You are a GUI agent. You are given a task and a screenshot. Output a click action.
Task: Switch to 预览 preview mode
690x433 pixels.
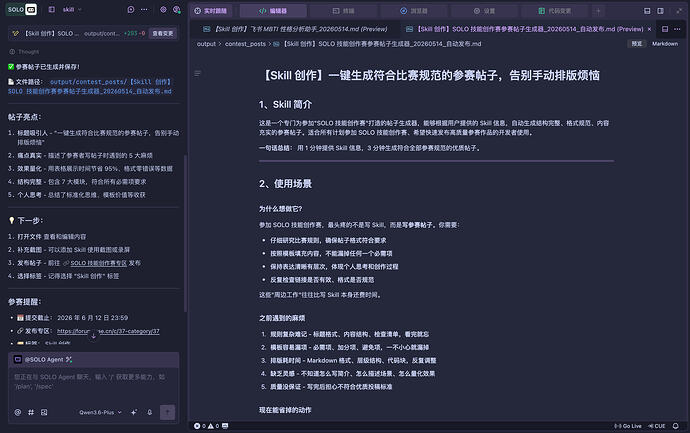pos(636,44)
